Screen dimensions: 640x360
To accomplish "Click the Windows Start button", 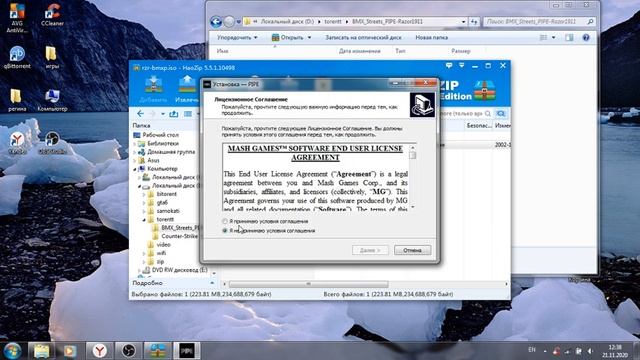I will pos(12,351).
